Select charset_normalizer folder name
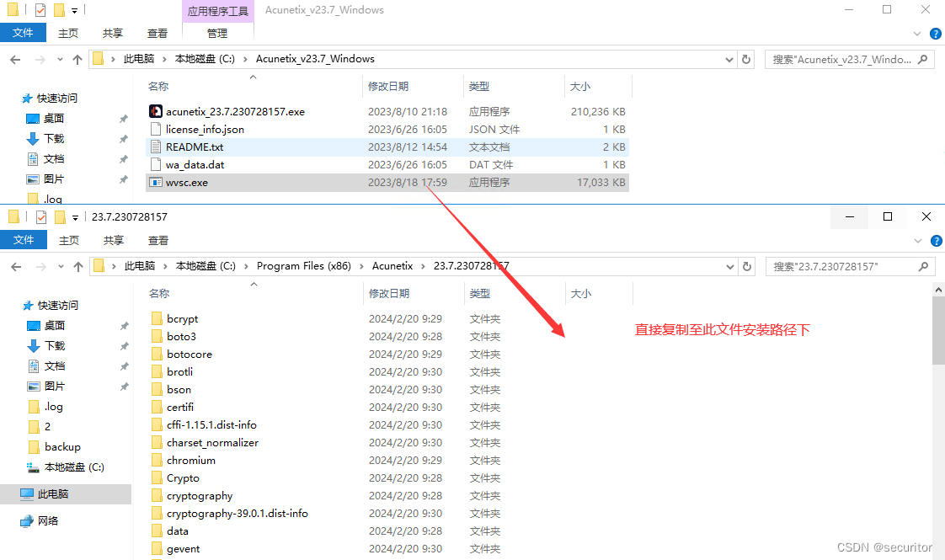Image resolution: width=945 pixels, height=560 pixels. (x=213, y=442)
